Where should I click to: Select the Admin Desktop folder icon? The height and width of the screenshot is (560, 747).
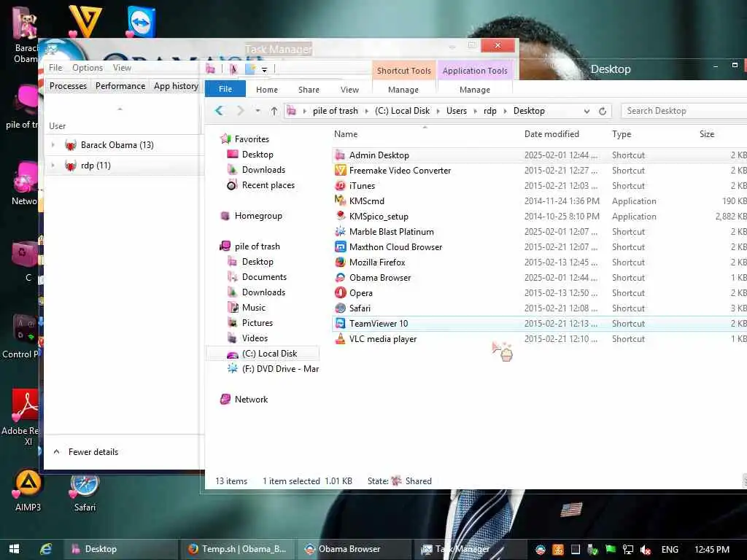pyautogui.click(x=340, y=155)
